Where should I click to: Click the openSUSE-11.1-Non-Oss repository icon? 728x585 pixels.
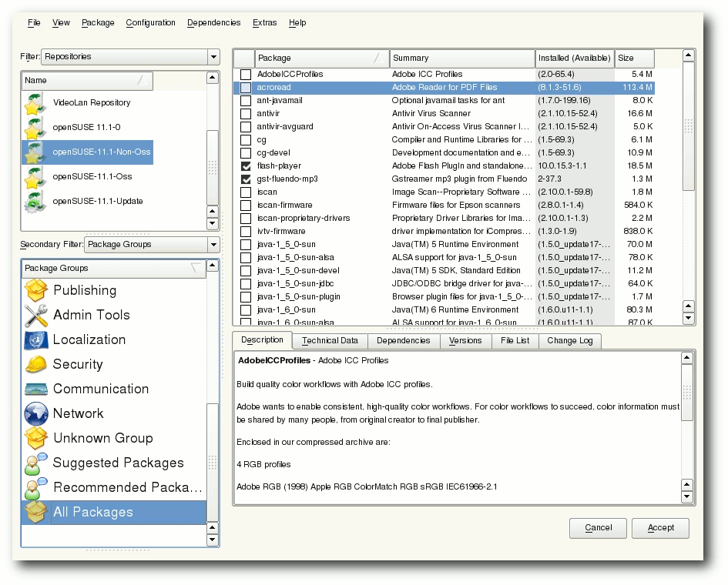(35, 152)
